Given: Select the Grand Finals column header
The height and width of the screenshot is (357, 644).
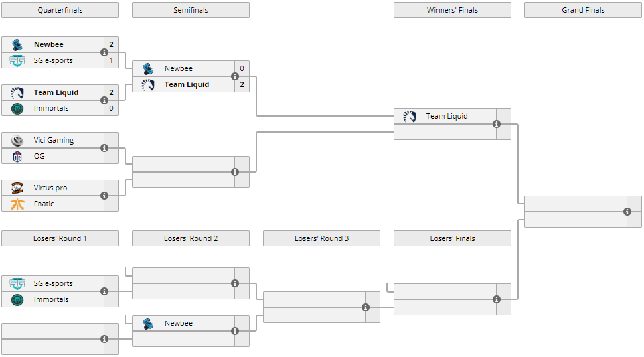Looking at the screenshot, I should (x=583, y=10).
